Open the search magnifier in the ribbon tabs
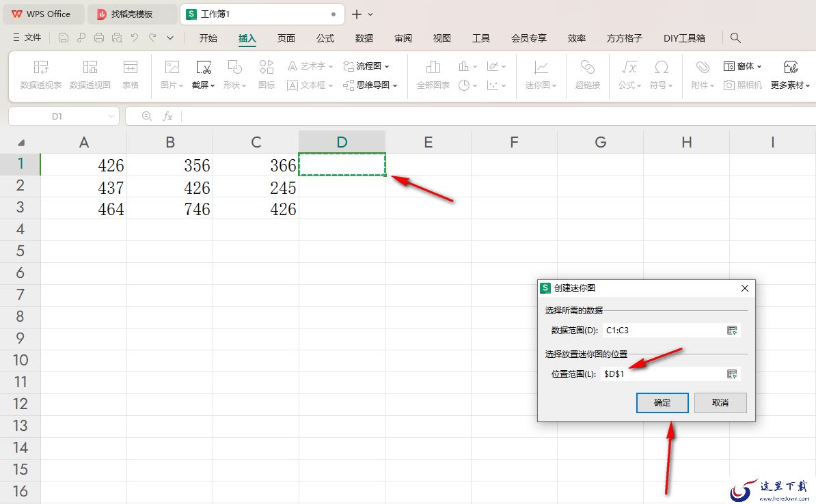 point(735,38)
